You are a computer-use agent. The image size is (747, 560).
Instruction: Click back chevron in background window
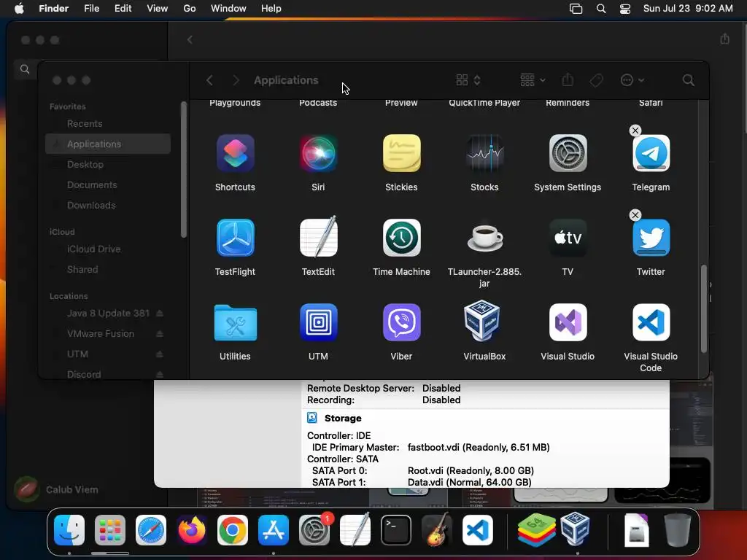point(190,39)
